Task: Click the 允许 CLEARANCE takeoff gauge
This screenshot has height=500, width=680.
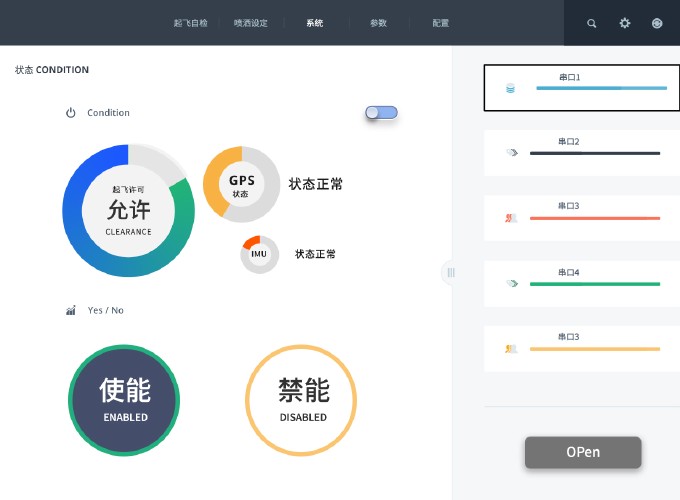Action: [x=128, y=210]
